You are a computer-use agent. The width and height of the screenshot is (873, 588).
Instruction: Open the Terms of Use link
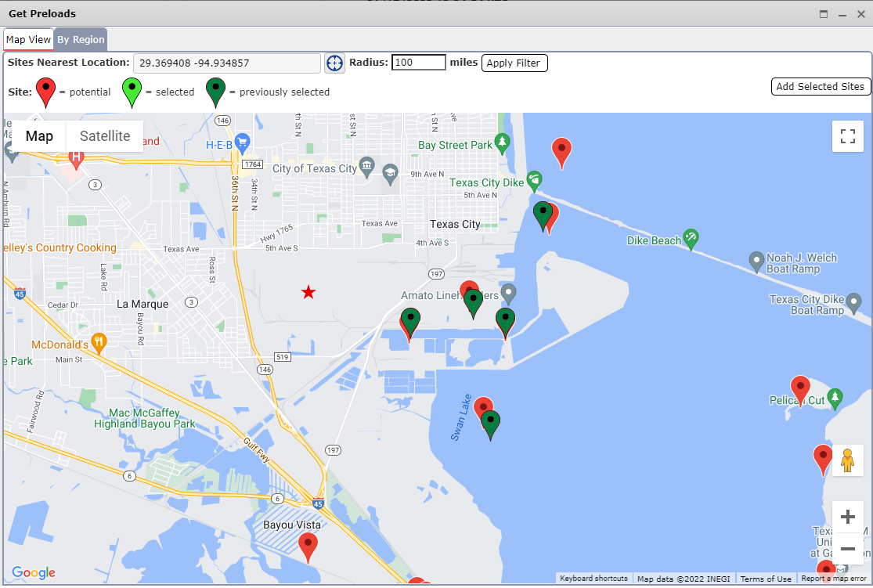765,578
